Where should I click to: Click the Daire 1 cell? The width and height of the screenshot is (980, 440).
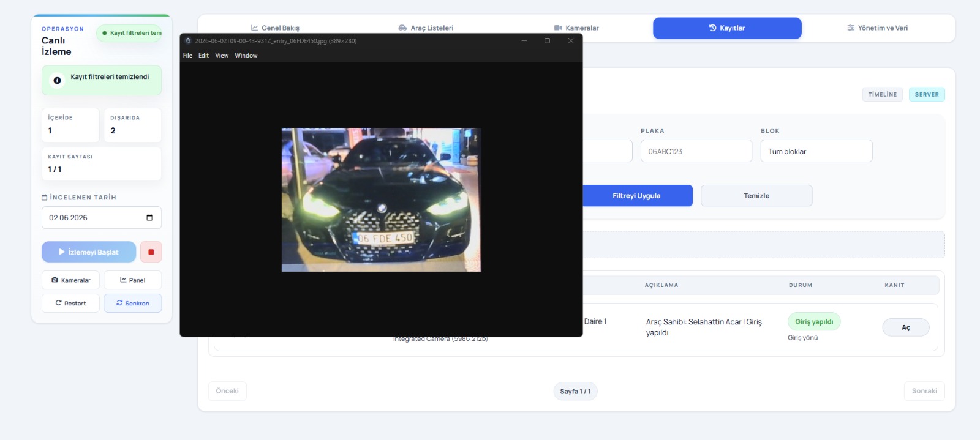click(x=595, y=322)
